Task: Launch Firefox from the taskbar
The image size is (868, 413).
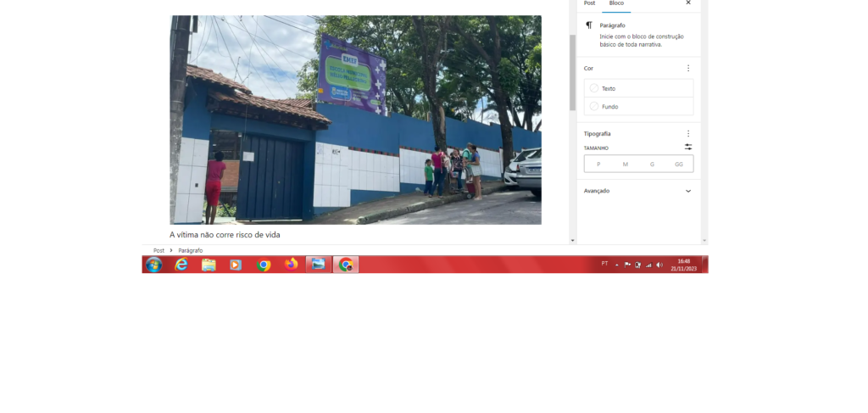Action: 291,265
